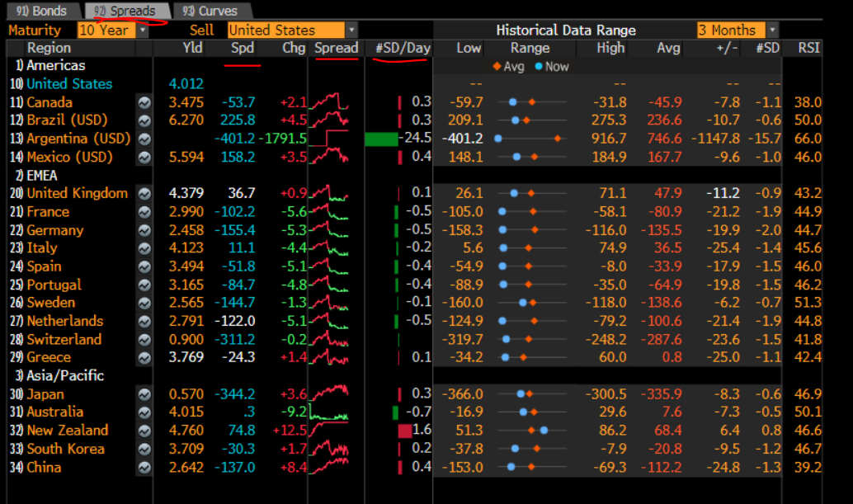Switch to the Spreads tab

coord(125,11)
